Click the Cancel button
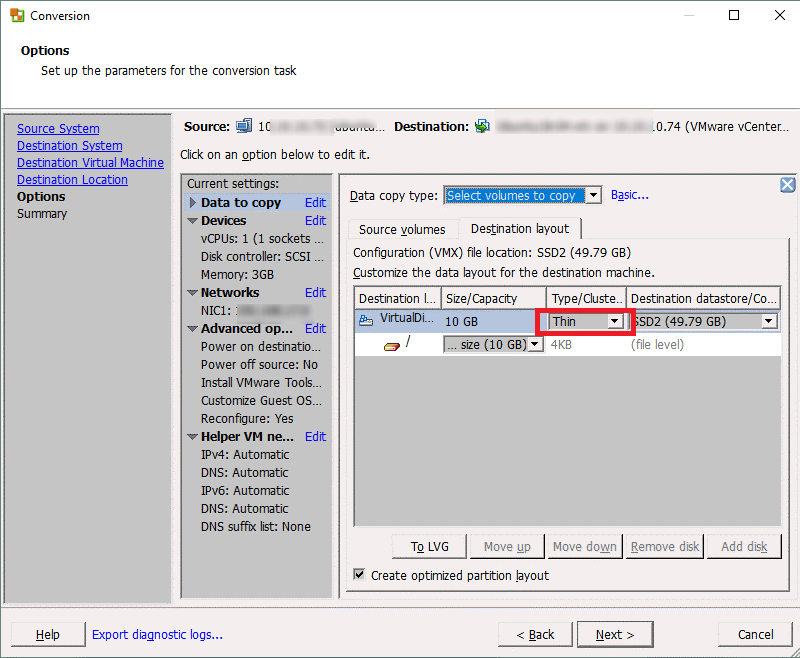 756,635
